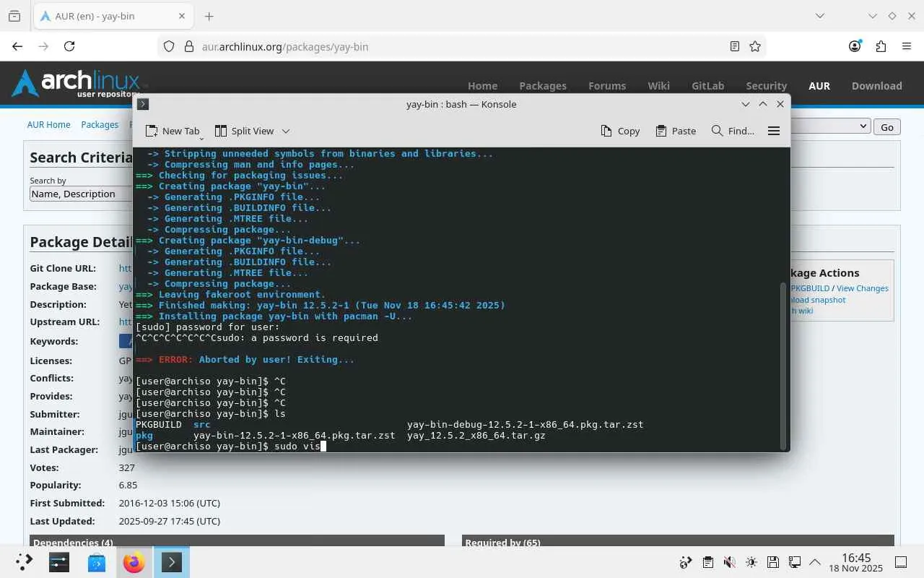Open GitLab in Arch navigation bar

pyautogui.click(x=707, y=85)
